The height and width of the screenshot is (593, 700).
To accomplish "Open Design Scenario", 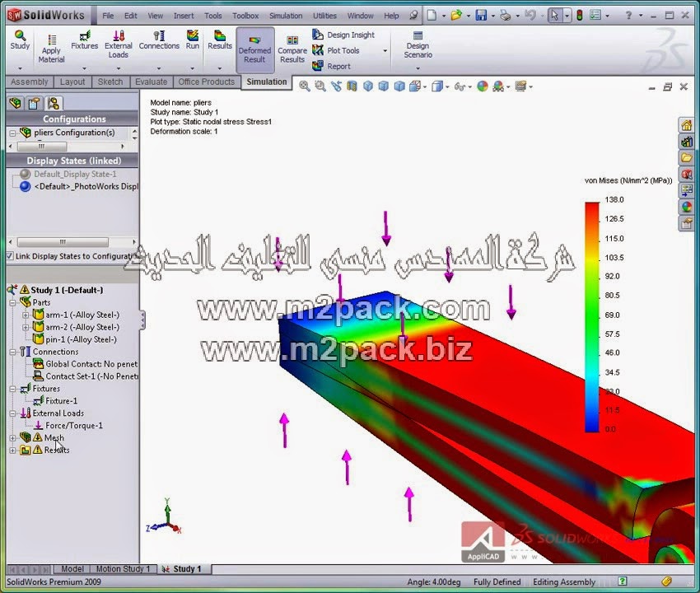I will [418, 44].
